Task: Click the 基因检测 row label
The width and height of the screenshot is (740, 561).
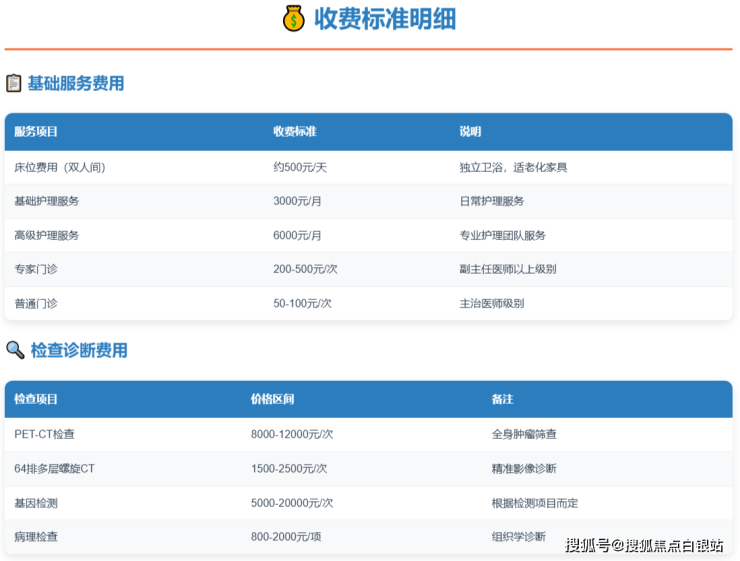Action: [x=36, y=502]
